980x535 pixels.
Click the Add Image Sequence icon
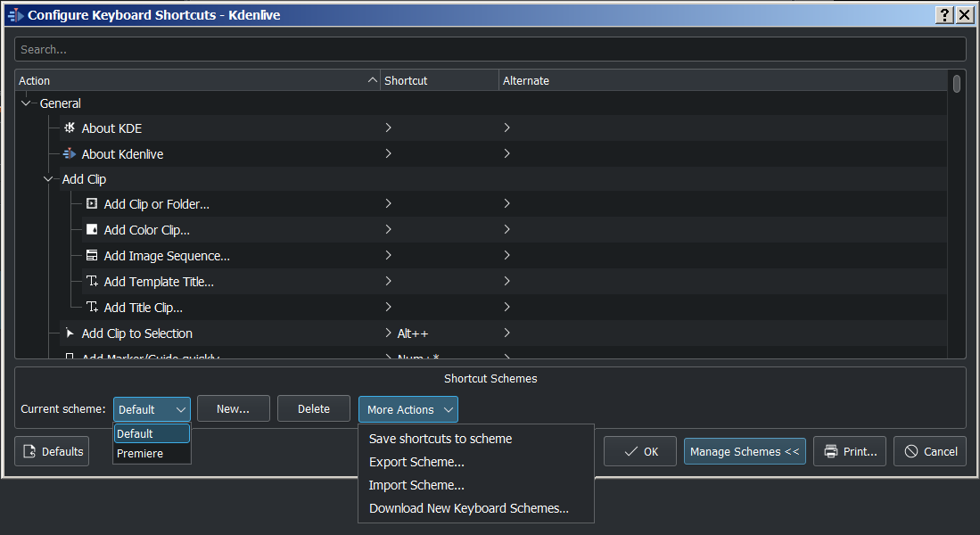click(x=92, y=255)
